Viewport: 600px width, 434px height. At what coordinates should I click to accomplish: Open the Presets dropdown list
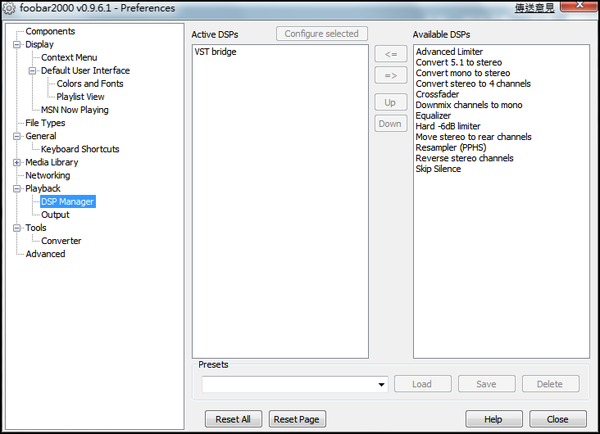pyautogui.click(x=381, y=385)
